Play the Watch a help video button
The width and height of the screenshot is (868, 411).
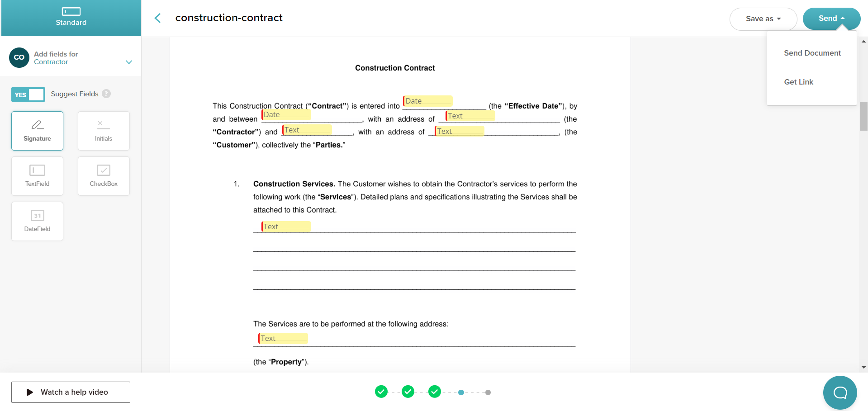coord(71,392)
